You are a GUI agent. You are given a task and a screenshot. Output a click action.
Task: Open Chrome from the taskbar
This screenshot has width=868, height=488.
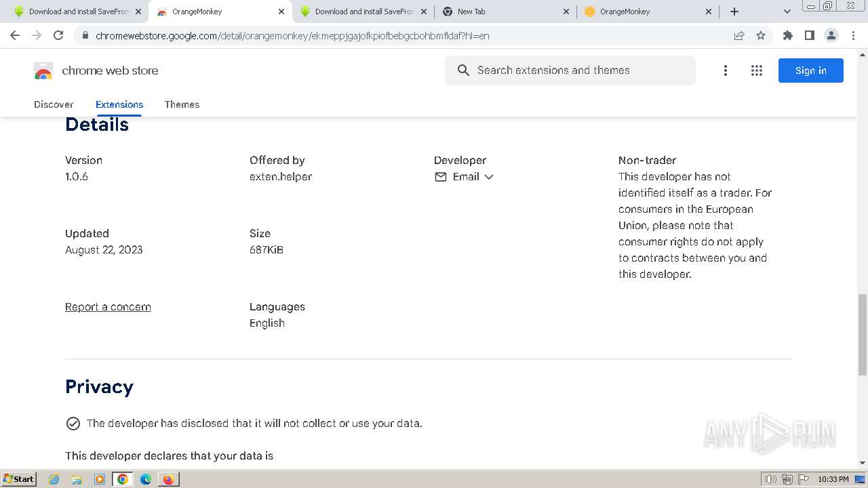tap(123, 479)
